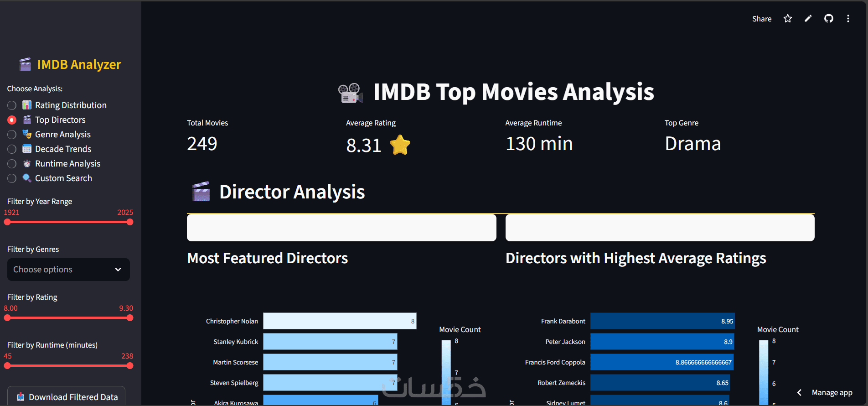
Task: Click Peter Jackson's bar showing 8.9
Action: click(662, 342)
